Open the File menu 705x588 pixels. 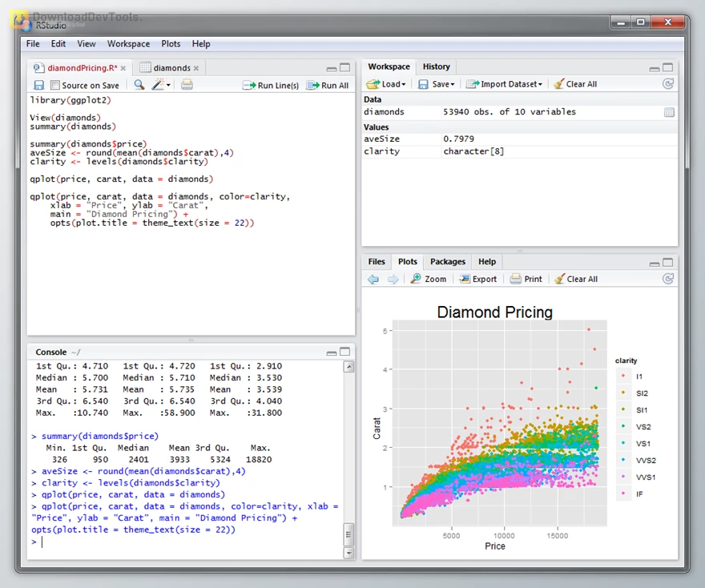[33, 43]
